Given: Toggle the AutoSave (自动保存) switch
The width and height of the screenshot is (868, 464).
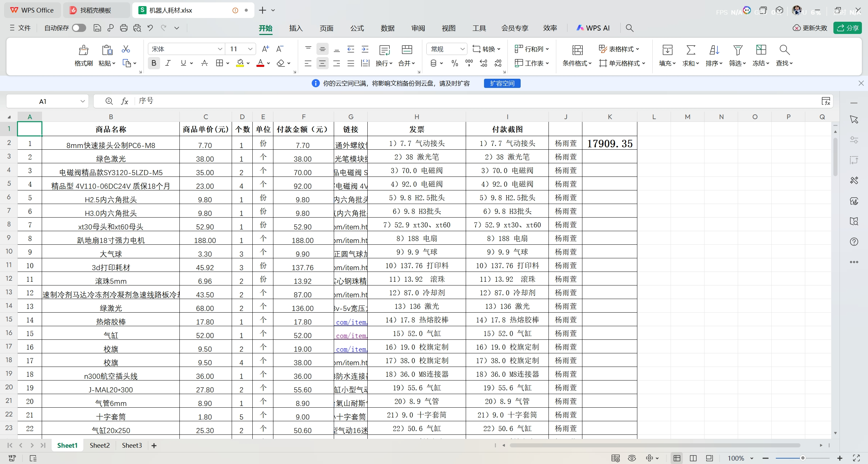Looking at the screenshot, I should (x=79, y=28).
